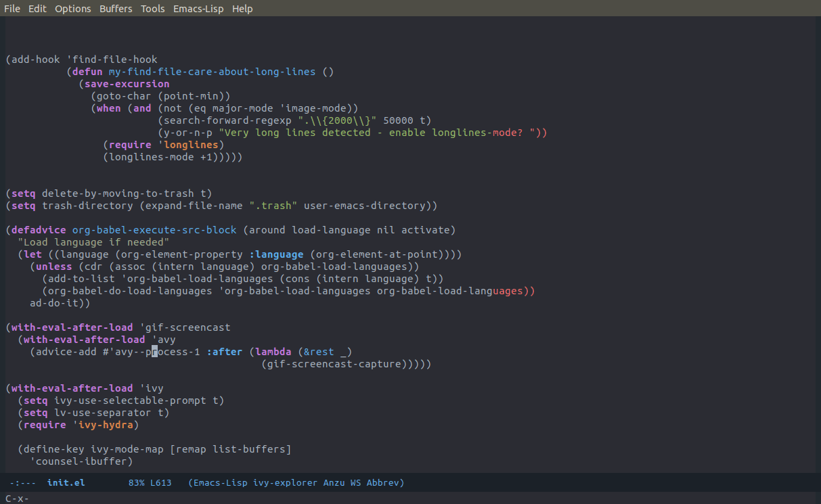
Task: Click the unless keyword
Action: (x=53, y=267)
